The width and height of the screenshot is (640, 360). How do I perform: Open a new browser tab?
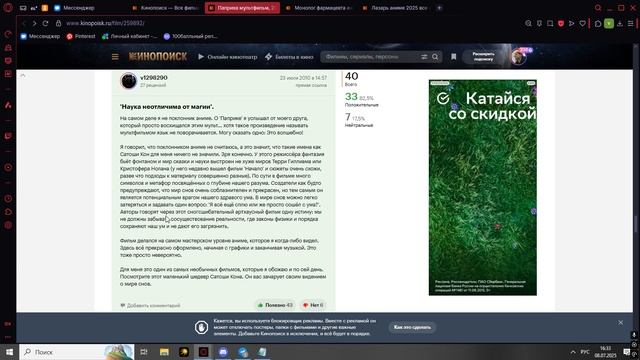(439, 8)
